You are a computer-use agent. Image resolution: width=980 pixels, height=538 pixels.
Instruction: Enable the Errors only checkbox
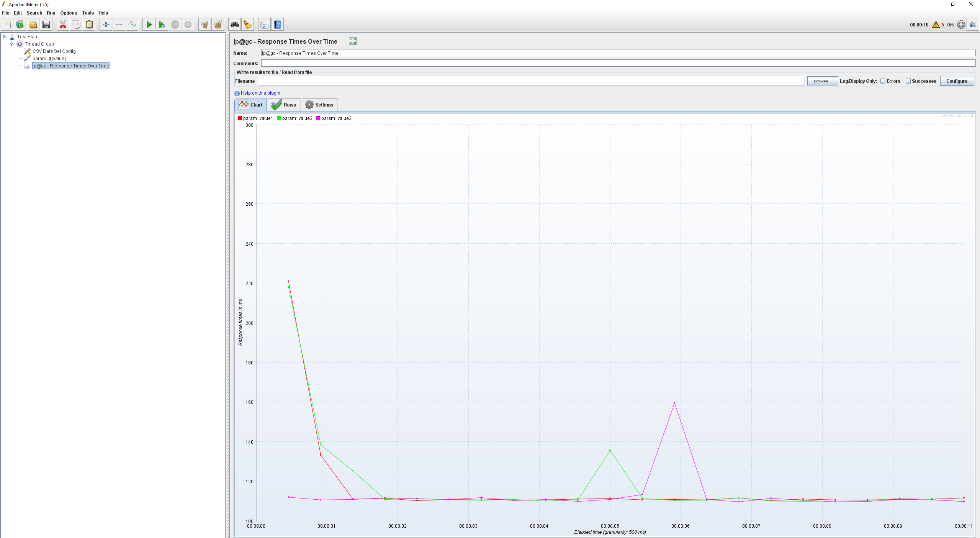point(883,81)
